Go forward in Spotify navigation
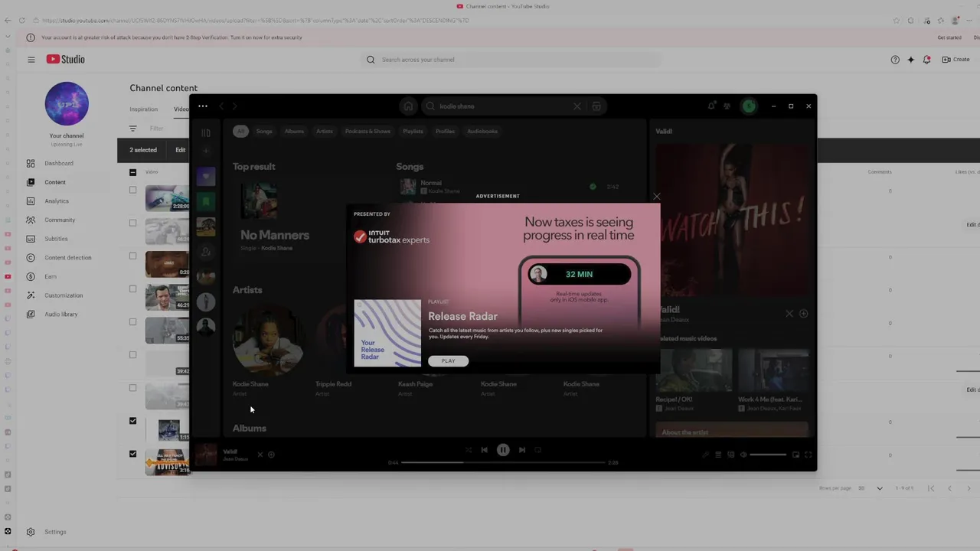This screenshot has width=980, height=551. 235,106
